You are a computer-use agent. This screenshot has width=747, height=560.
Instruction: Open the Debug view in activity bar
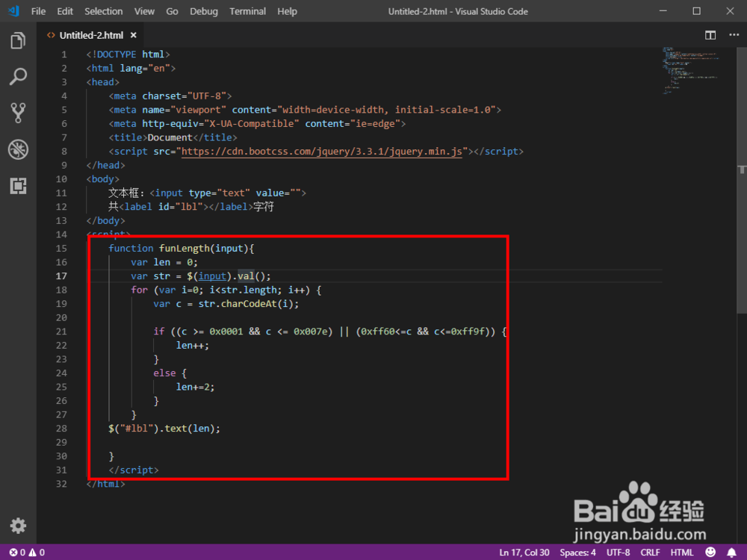click(18, 149)
